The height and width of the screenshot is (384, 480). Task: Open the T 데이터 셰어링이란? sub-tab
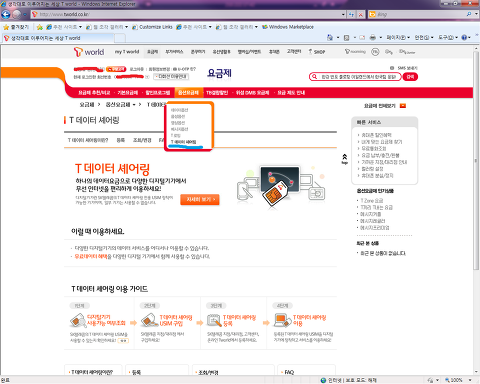point(88,140)
